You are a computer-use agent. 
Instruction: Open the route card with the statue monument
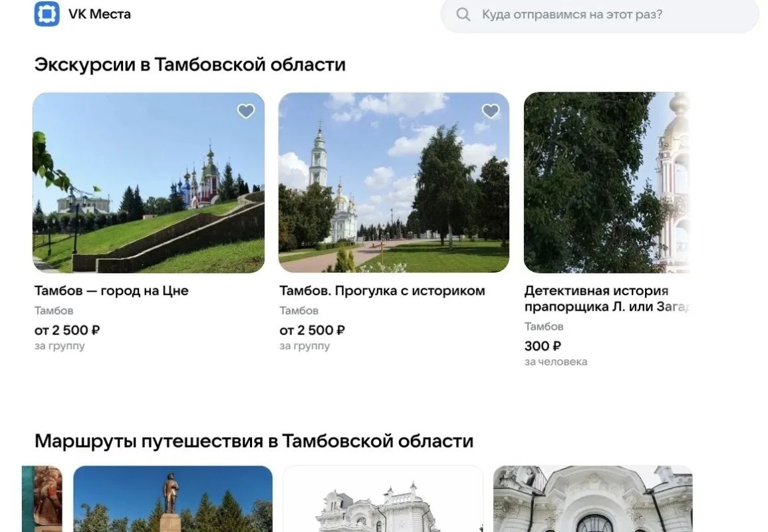click(173, 499)
